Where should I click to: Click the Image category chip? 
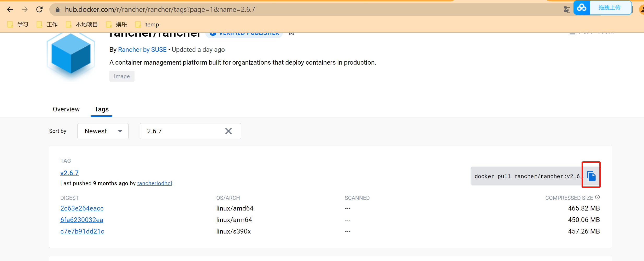122,76
